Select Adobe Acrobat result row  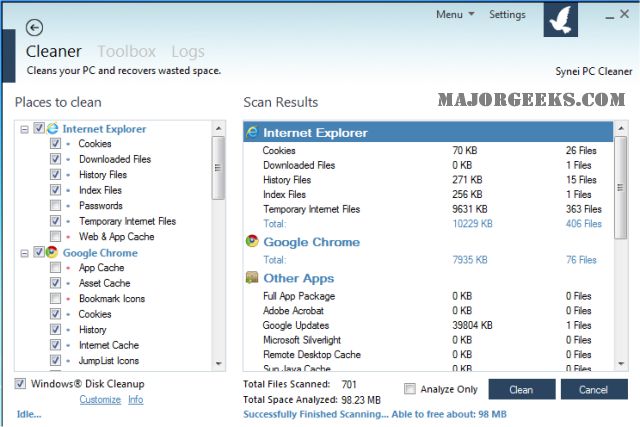tap(428, 311)
